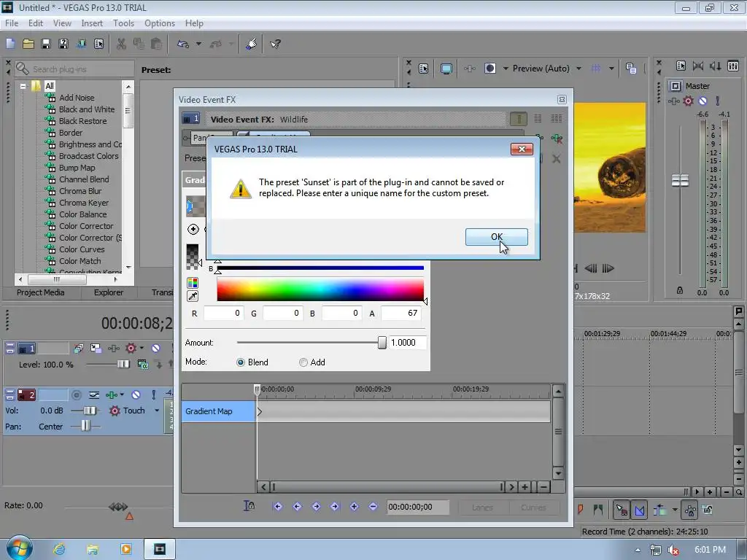Click the Video Preview external monitor icon

[446, 69]
